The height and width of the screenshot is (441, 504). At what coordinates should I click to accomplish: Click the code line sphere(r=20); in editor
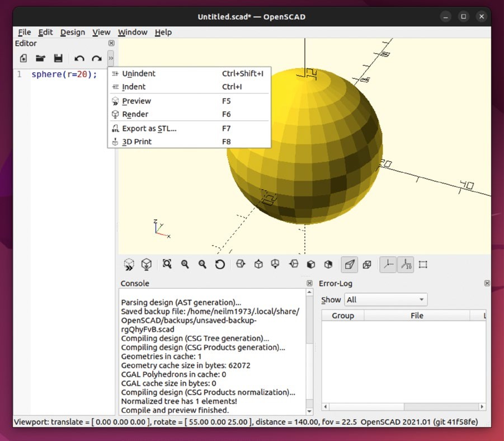pyautogui.click(x=64, y=74)
